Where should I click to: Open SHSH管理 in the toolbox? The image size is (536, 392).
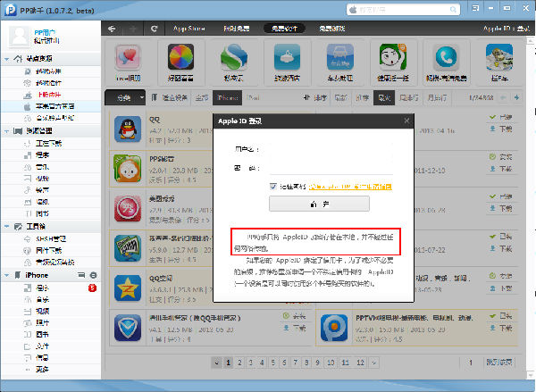[x=51, y=239]
